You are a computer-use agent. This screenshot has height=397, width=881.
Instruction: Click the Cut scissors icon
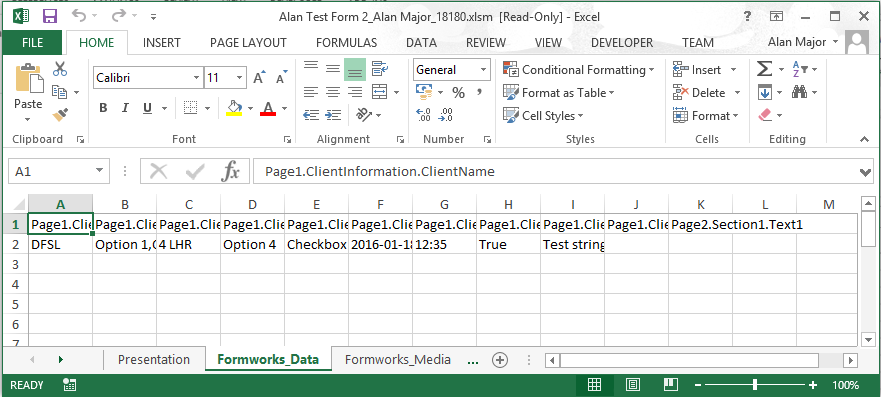tap(60, 69)
